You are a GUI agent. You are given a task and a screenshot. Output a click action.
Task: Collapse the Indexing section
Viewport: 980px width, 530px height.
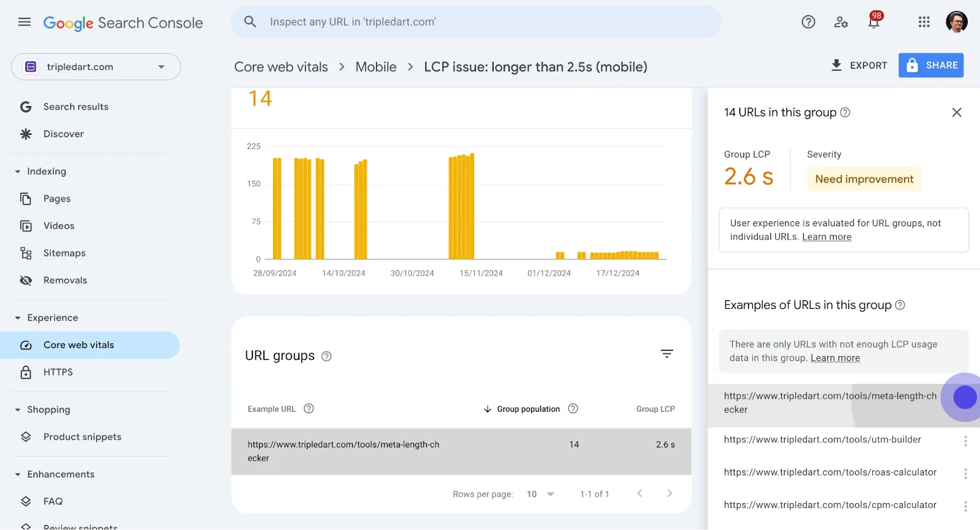click(x=18, y=172)
